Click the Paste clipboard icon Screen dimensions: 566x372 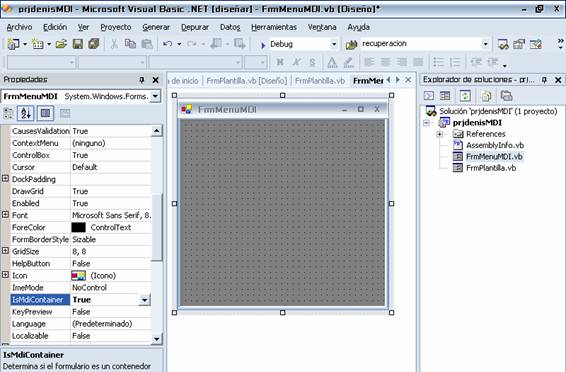coord(147,44)
